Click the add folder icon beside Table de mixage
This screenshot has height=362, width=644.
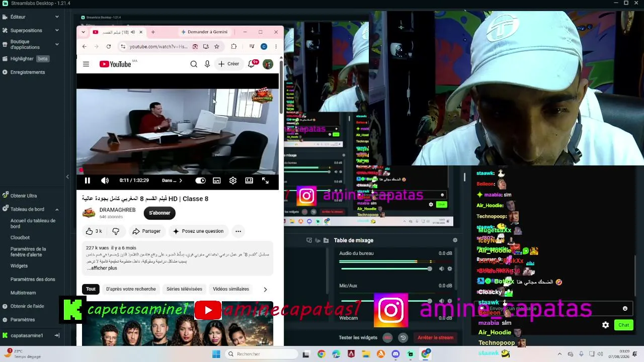(326, 240)
